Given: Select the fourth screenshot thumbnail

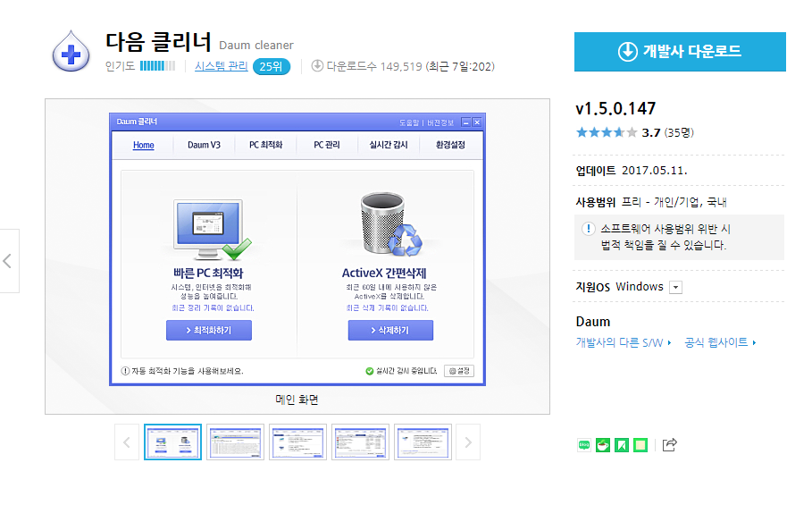Looking at the screenshot, I should 360,442.
